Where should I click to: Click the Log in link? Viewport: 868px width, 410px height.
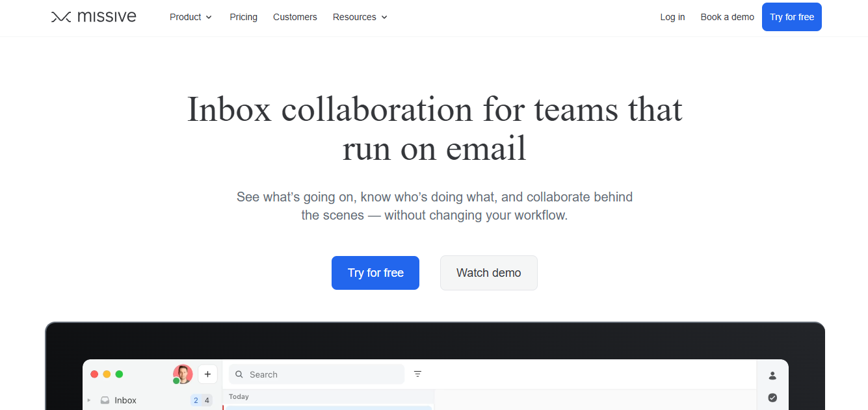[672, 17]
